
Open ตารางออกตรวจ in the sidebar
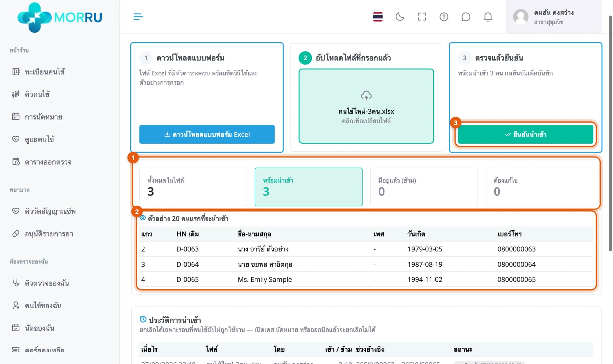point(48,162)
